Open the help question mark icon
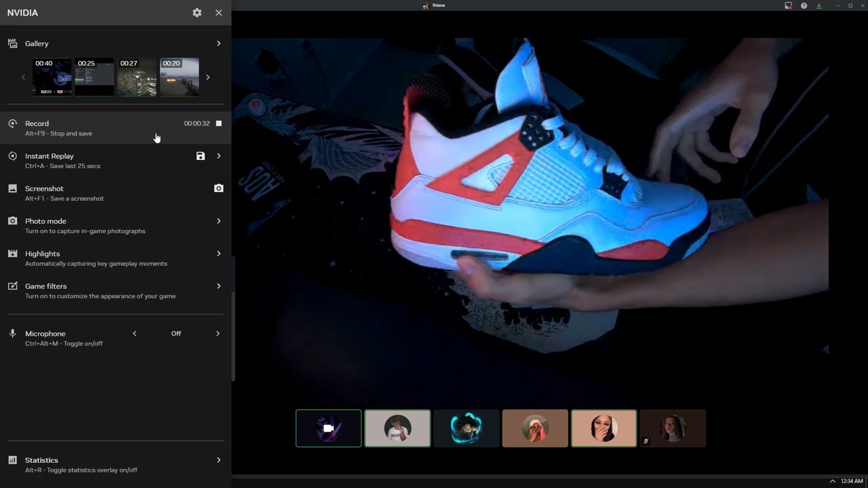Image resolution: width=868 pixels, height=488 pixels. click(804, 5)
